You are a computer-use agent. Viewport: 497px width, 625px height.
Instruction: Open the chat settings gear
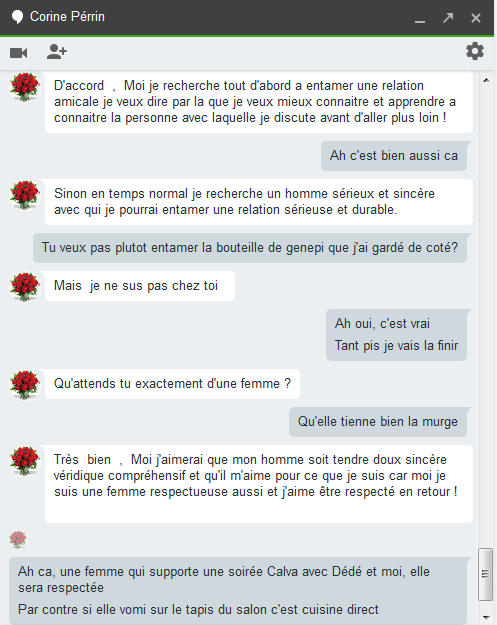(475, 51)
